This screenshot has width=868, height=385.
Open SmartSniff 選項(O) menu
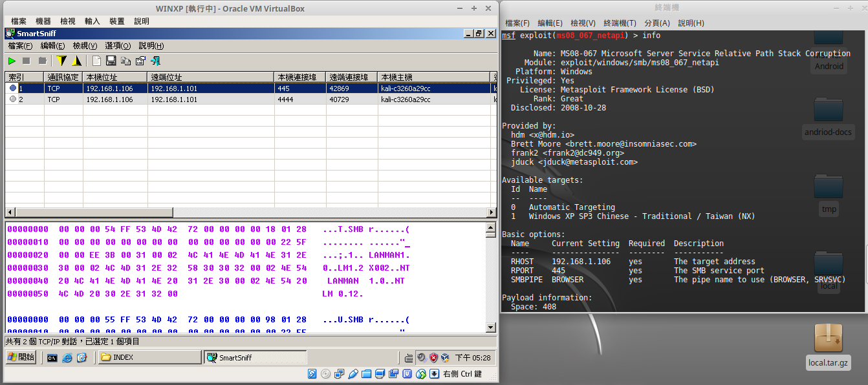[118, 46]
